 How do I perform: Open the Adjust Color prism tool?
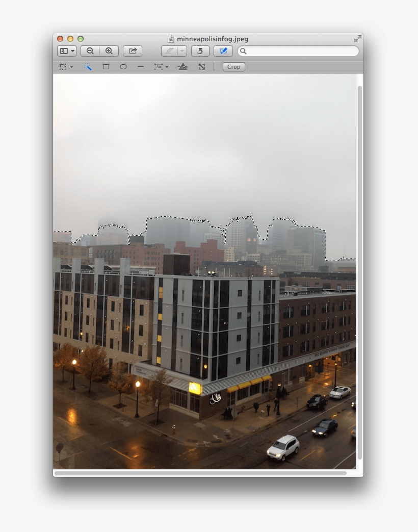(x=182, y=66)
